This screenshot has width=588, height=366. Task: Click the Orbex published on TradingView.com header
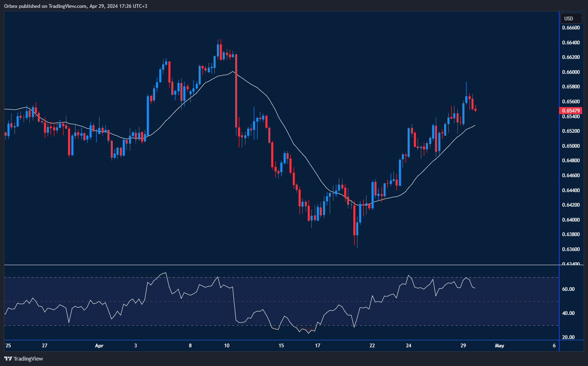pos(75,6)
